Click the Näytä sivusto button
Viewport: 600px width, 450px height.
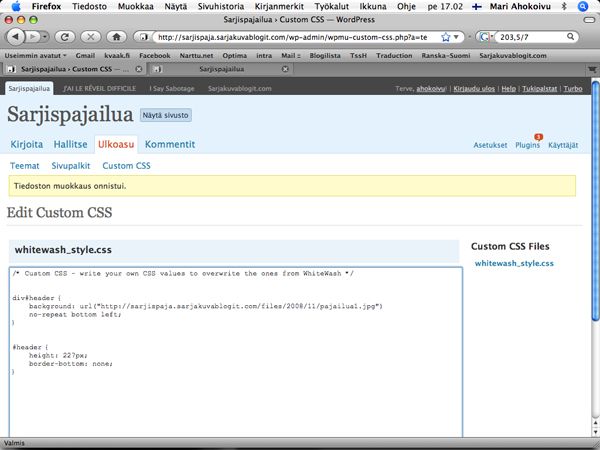tap(166, 115)
